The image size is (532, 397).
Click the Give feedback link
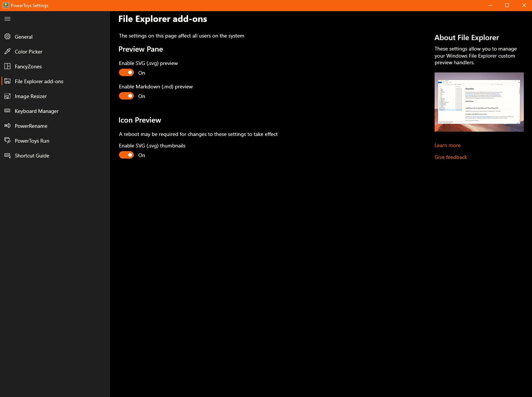[x=451, y=157]
